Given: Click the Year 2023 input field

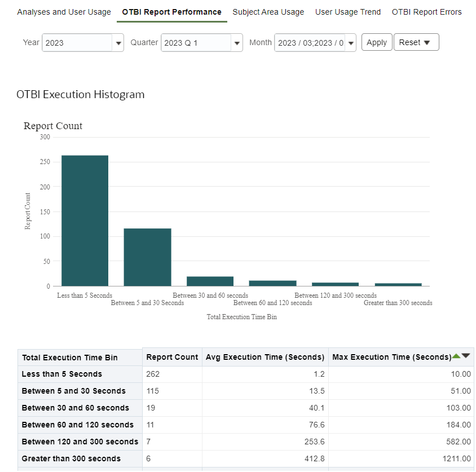Looking at the screenshot, I should (x=77, y=43).
